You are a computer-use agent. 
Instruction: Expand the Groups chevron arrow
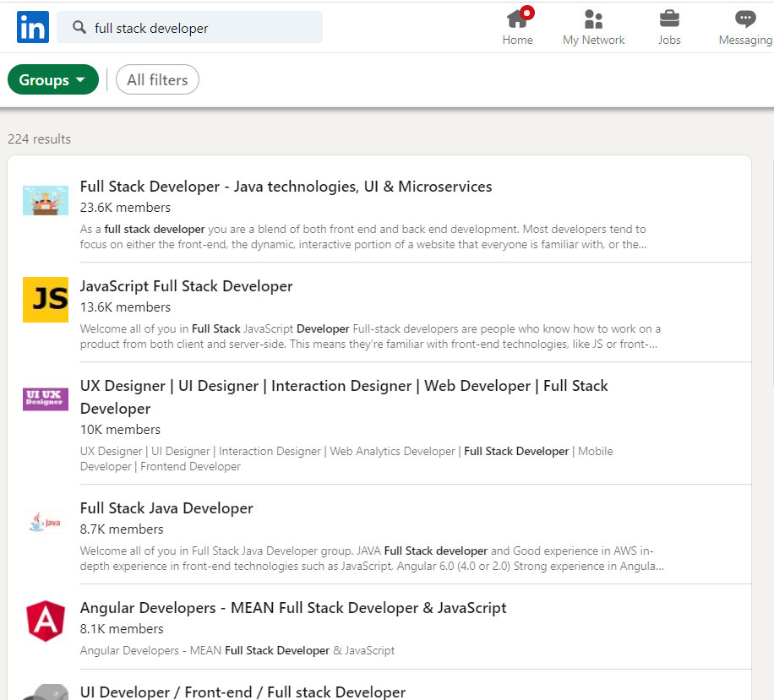tap(80, 79)
